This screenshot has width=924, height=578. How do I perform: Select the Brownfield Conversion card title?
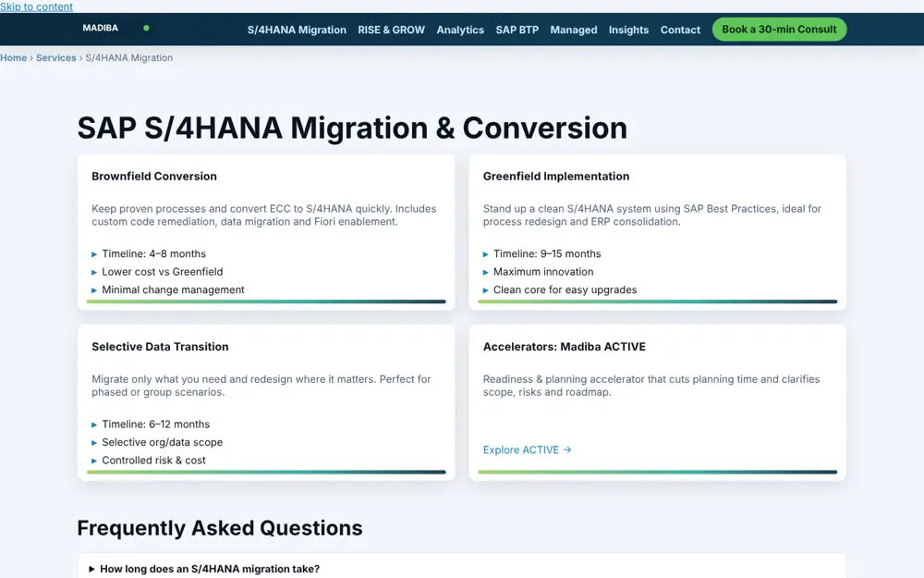click(154, 176)
